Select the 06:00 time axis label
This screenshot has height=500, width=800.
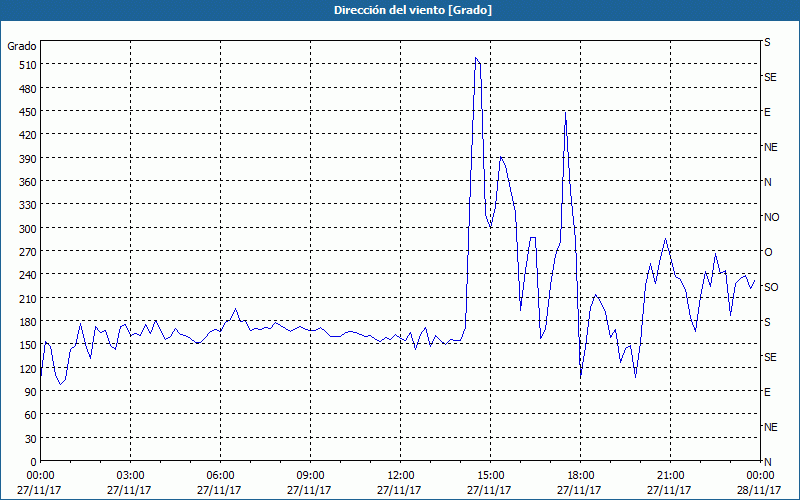point(220,476)
